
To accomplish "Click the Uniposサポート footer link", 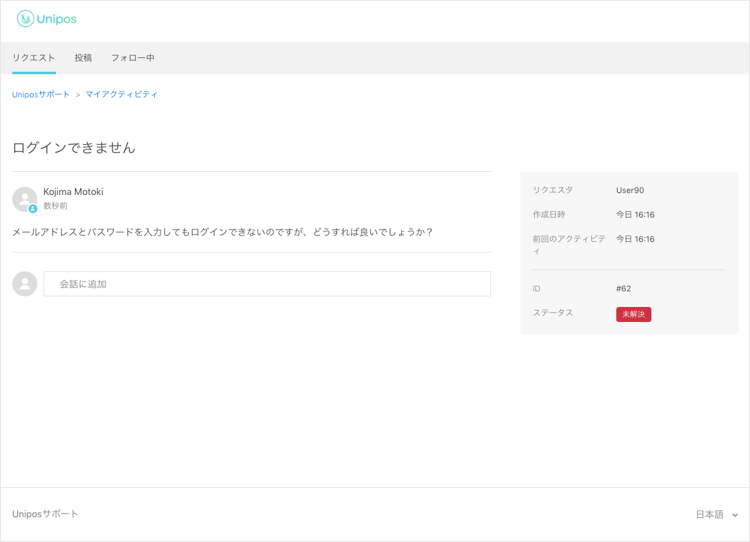I will point(45,514).
